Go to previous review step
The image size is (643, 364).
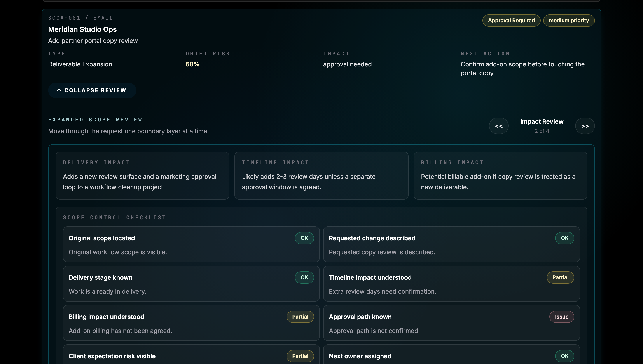[499, 126]
